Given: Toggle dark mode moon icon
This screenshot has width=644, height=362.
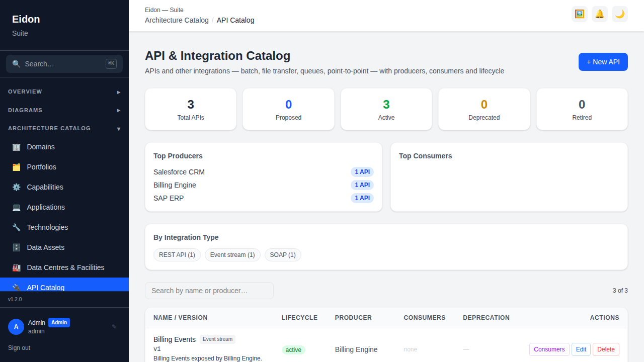Looking at the screenshot, I should pos(620,14).
